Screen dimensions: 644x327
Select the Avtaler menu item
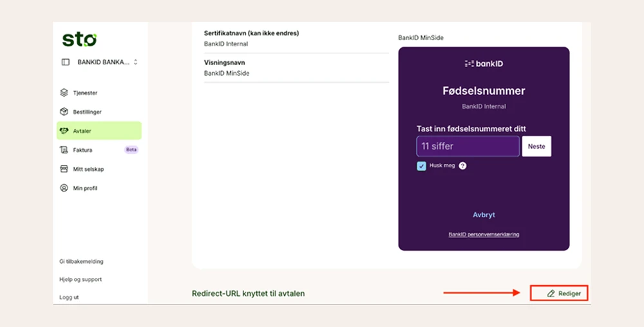(99, 131)
